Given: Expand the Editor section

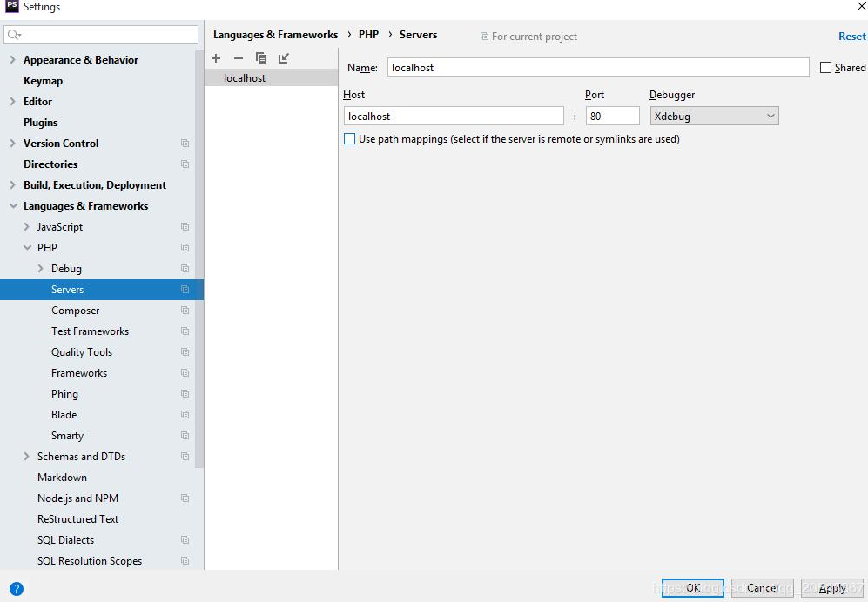Looking at the screenshot, I should (x=13, y=101).
